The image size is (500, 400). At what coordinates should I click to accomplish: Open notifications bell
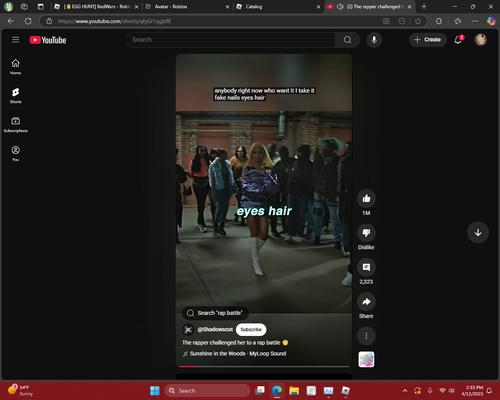click(x=458, y=40)
